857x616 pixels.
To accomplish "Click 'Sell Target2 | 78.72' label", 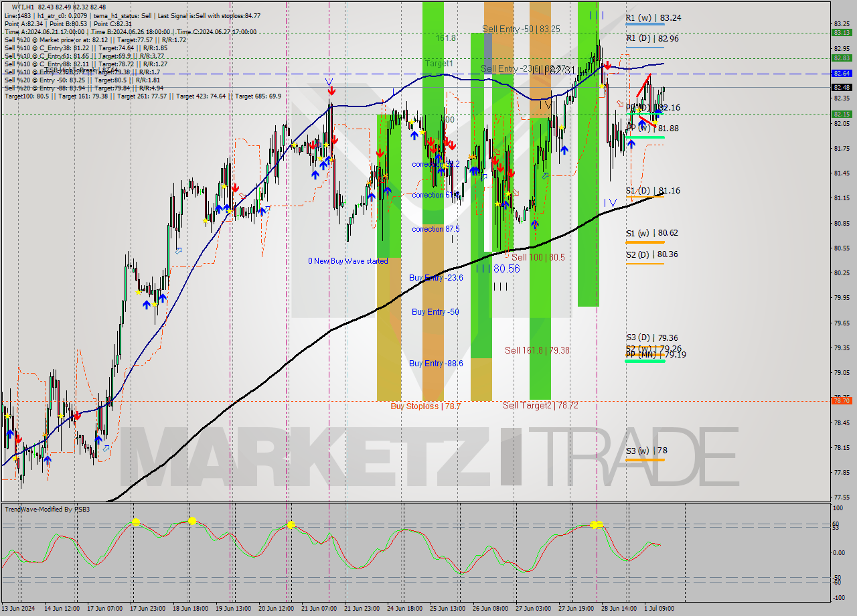I will 540,405.
